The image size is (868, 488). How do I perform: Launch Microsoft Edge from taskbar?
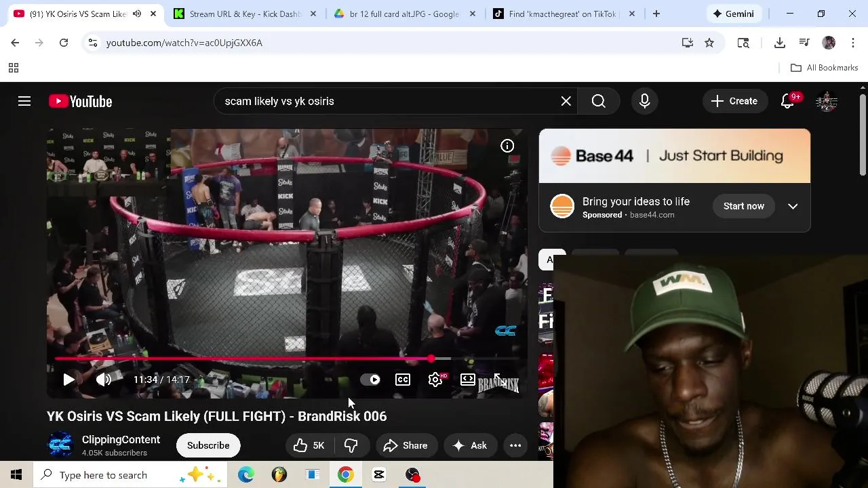pyautogui.click(x=246, y=475)
